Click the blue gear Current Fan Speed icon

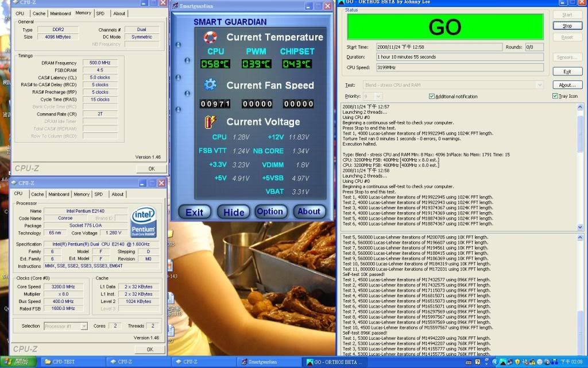coord(210,85)
